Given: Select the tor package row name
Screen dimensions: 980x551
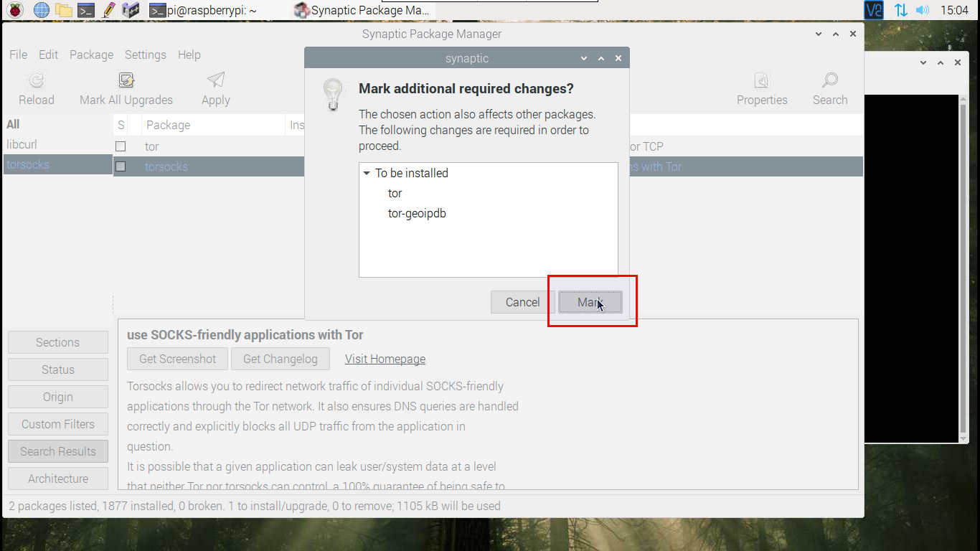Looking at the screenshot, I should pyautogui.click(x=151, y=146).
